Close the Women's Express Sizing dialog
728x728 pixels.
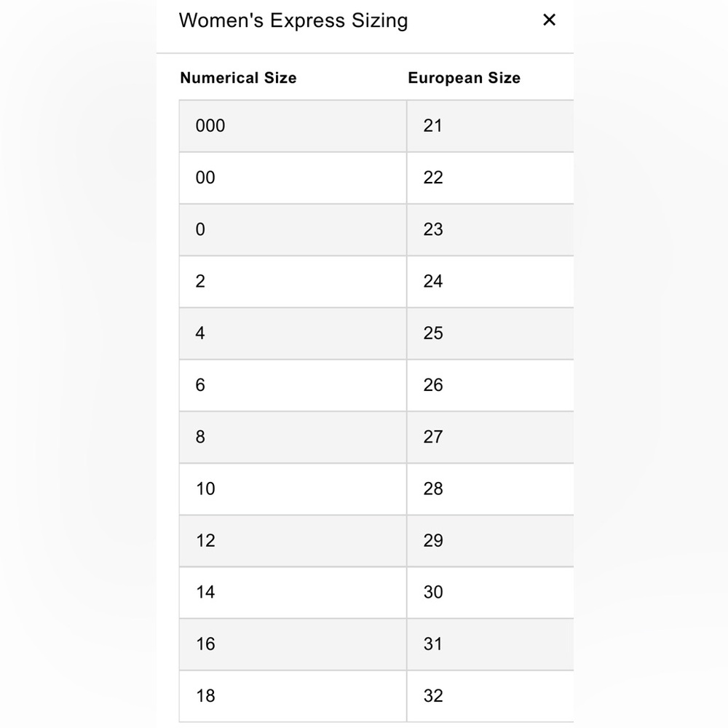point(550,20)
